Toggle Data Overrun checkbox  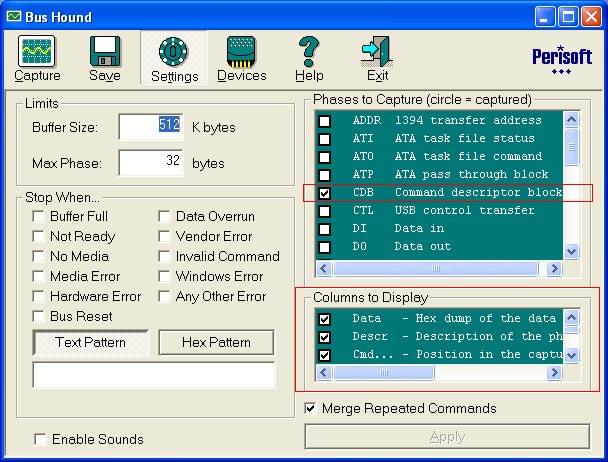tap(164, 216)
